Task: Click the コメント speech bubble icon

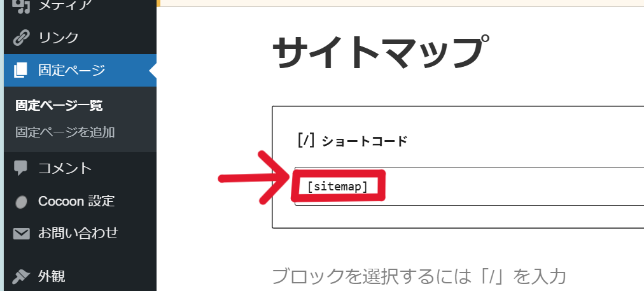Action: click(21, 168)
